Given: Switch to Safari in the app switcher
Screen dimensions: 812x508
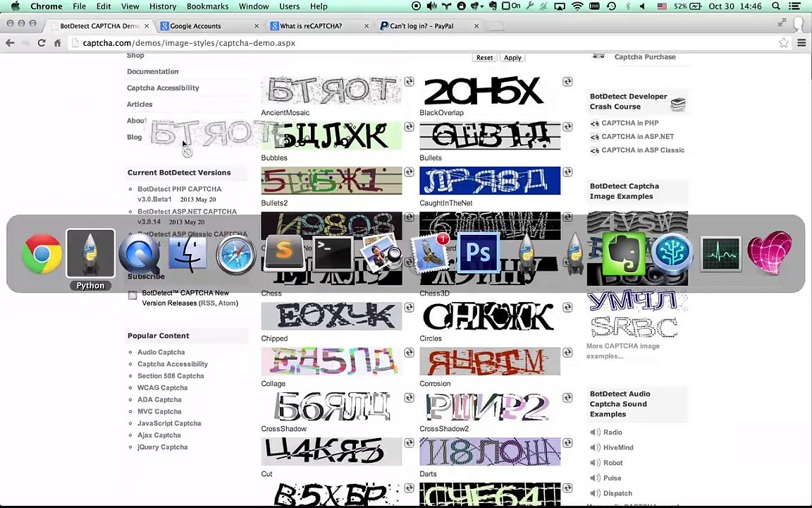Looking at the screenshot, I should (x=235, y=254).
